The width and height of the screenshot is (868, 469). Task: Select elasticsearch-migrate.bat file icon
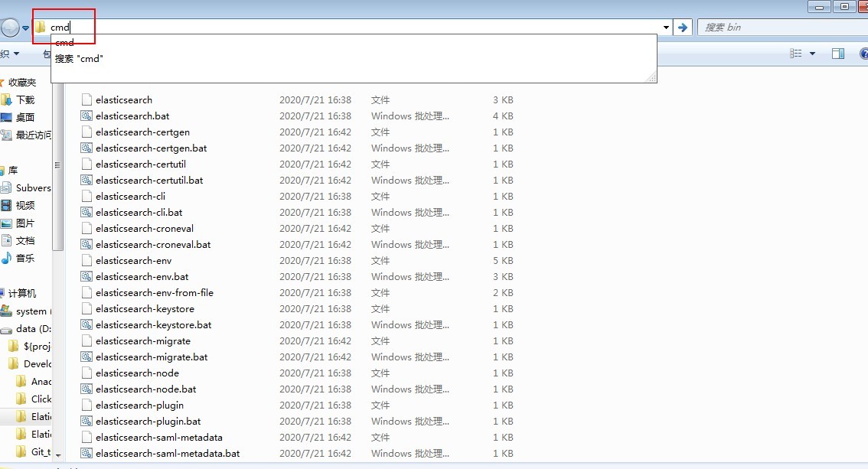[86, 357]
